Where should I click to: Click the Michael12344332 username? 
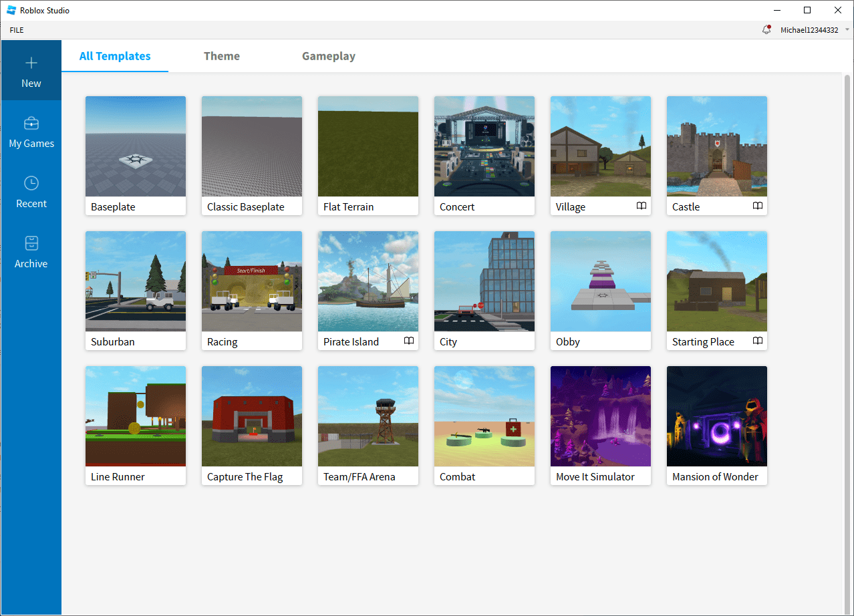tap(809, 30)
